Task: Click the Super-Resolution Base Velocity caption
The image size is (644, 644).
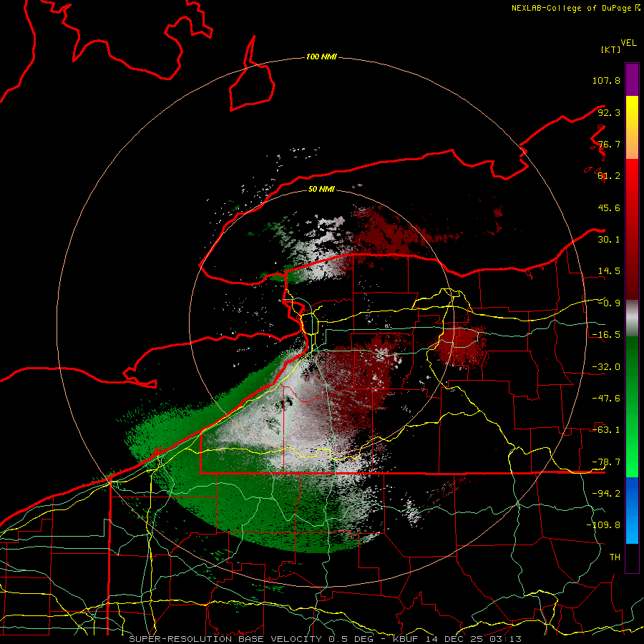Action: 325,639
